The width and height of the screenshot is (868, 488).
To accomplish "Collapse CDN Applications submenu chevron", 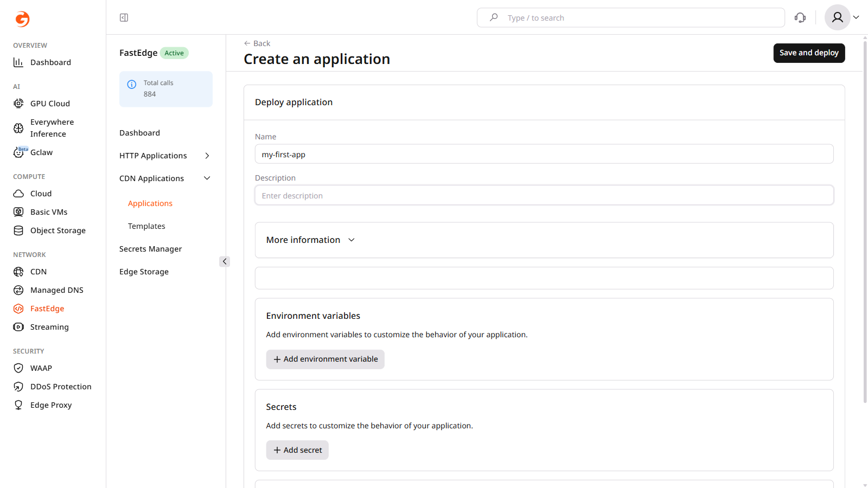I will coord(207,178).
